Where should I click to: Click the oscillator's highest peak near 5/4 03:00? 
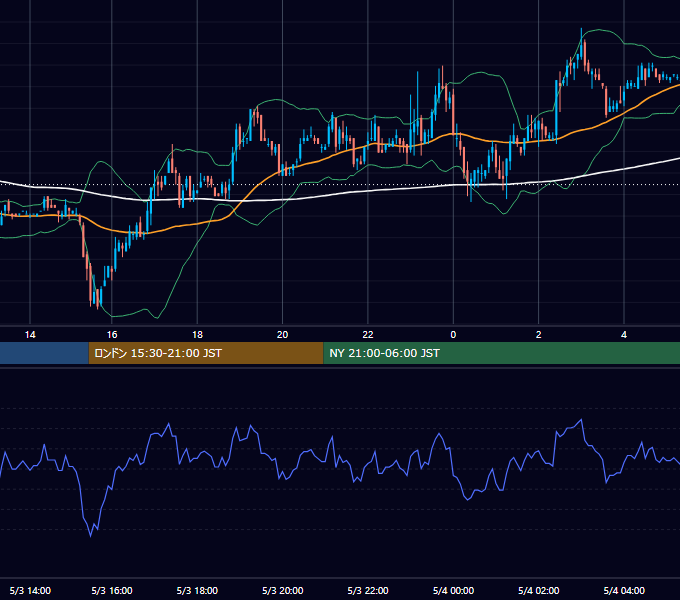tap(581, 420)
